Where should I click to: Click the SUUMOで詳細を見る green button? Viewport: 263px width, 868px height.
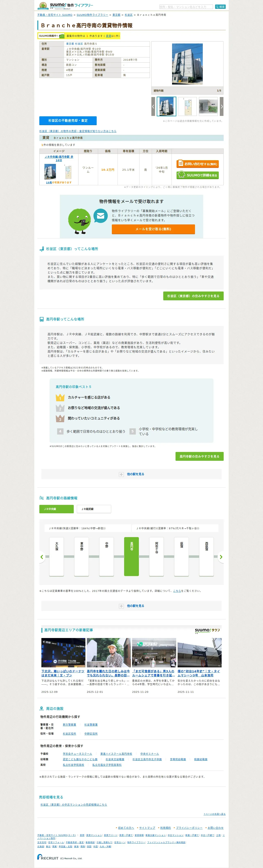click(198, 175)
